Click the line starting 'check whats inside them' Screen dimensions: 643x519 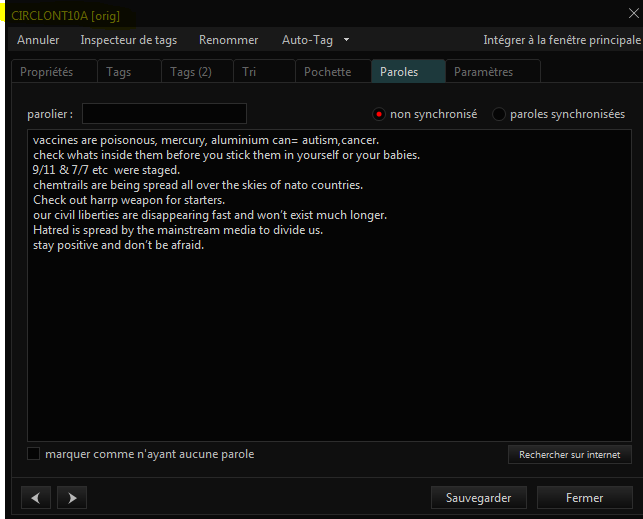click(226, 155)
